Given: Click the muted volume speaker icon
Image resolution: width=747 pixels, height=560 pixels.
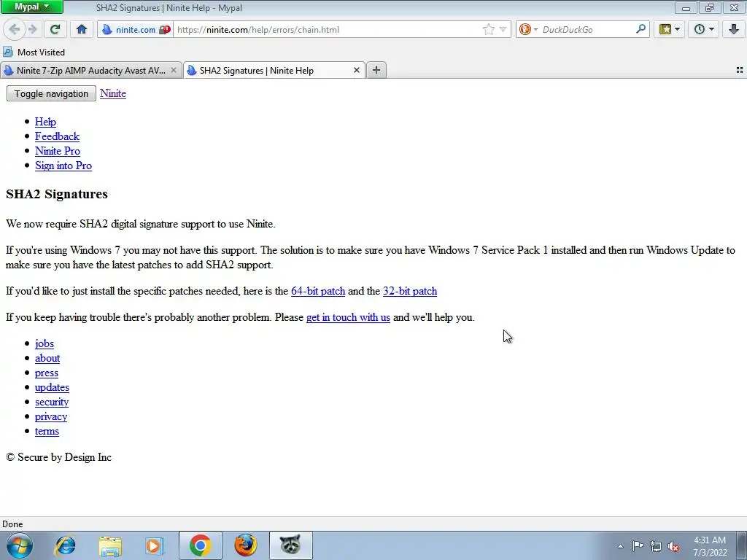Looking at the screenshot, I should [x=673, y=546].
